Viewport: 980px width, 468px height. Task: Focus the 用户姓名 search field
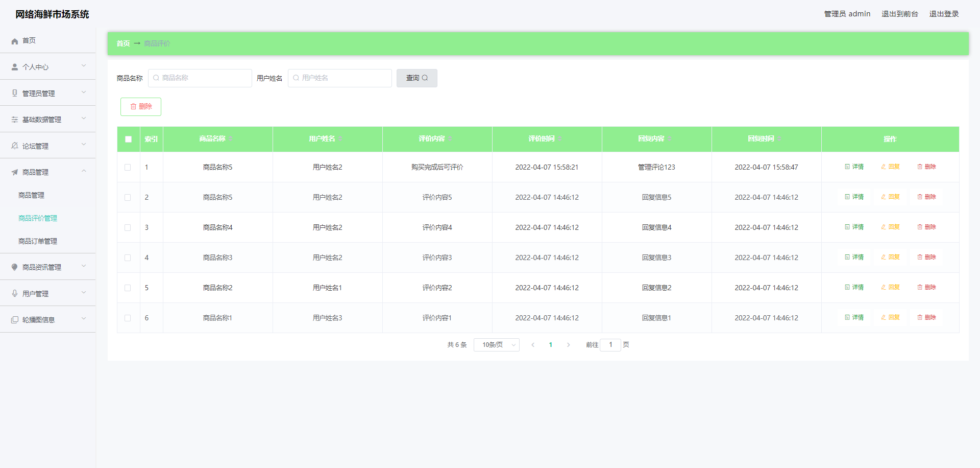coord(340,78)
